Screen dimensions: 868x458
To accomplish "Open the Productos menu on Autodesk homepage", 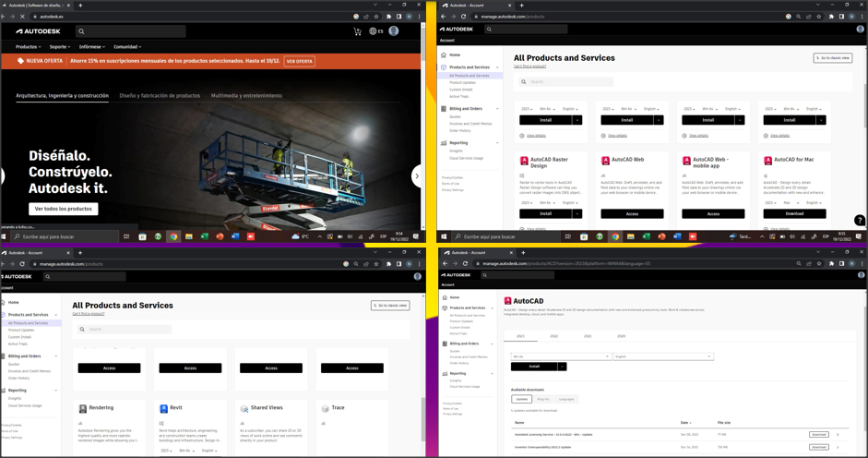I will coord(28,47).
